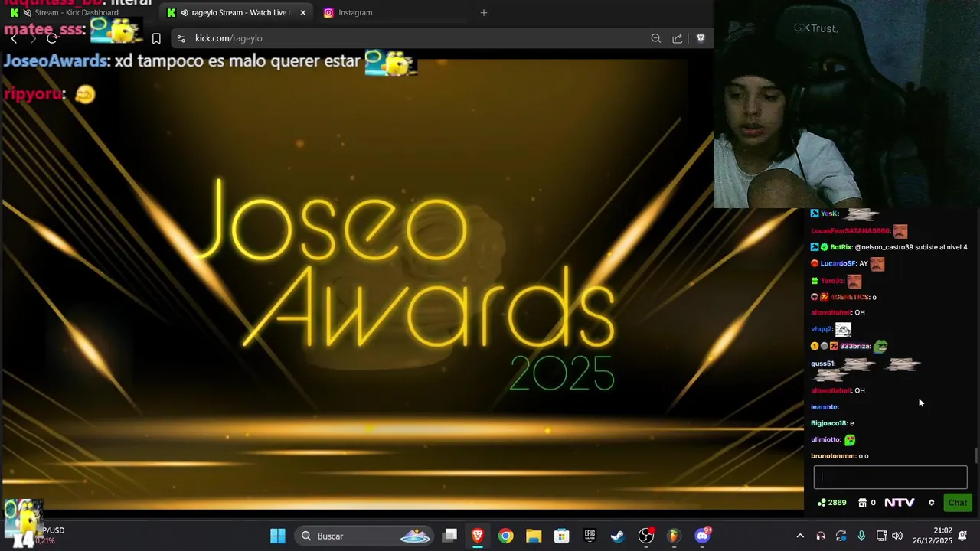
Task: Open chat settings gear icon
Action: point(931,503)
